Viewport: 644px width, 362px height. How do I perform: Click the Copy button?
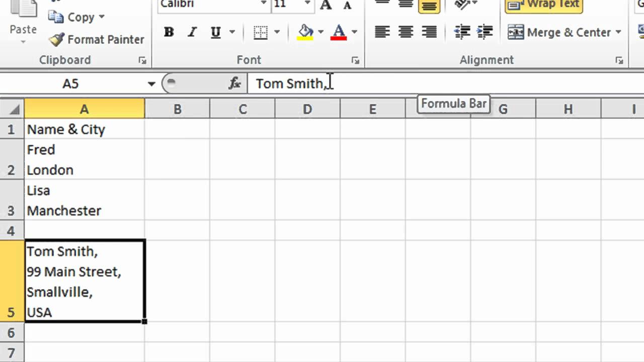[71, 17]
